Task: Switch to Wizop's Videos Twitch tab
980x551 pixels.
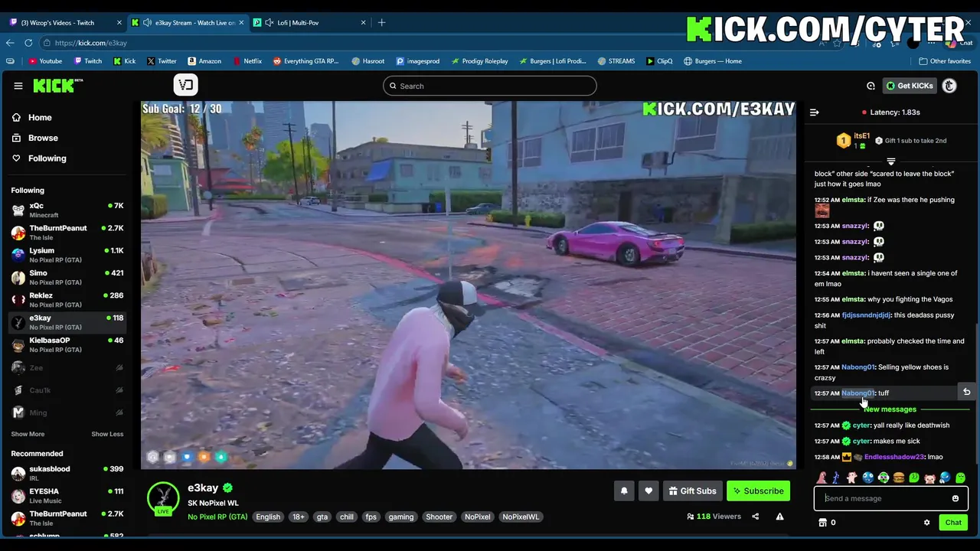Action: click(63, 22)
